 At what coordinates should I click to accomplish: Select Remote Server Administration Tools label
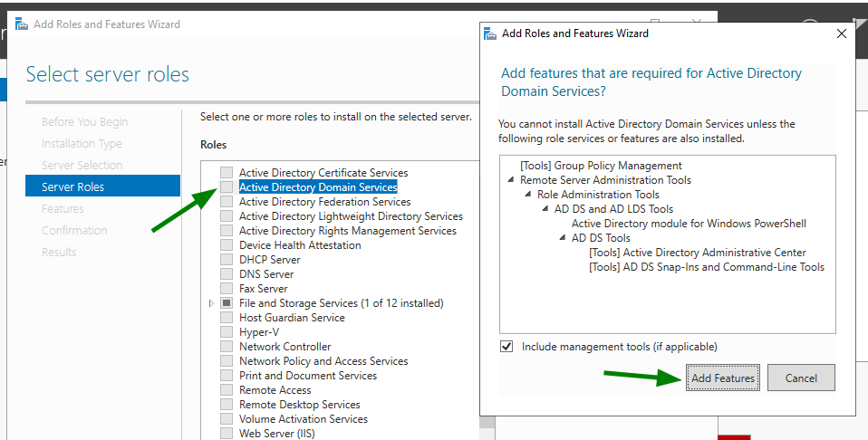[605, 180]
